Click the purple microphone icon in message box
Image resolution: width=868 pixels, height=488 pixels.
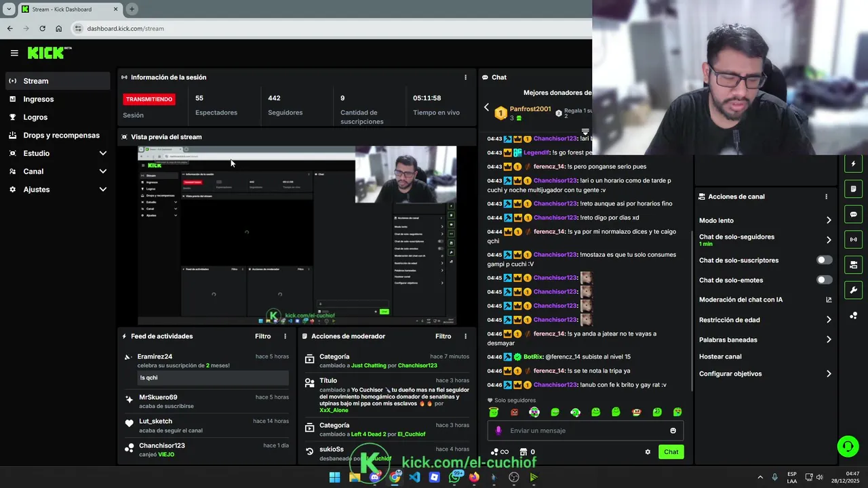point(498,430)
